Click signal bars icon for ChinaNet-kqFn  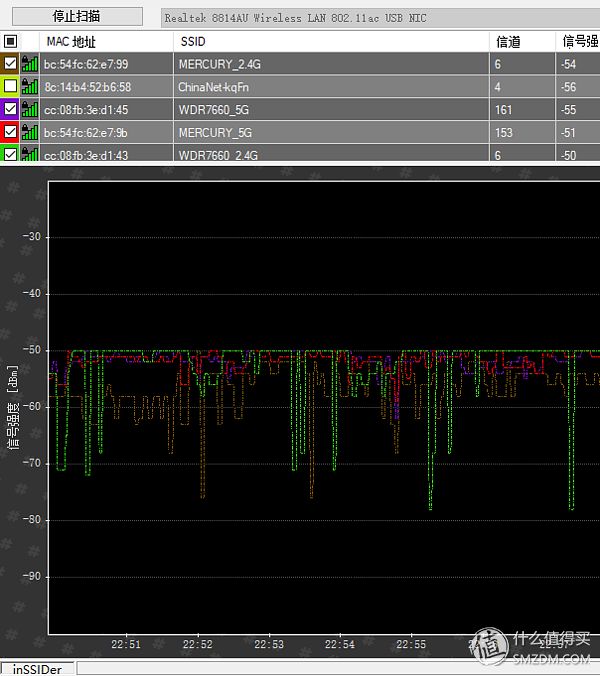pyautogui.click(x=30, y=87)
